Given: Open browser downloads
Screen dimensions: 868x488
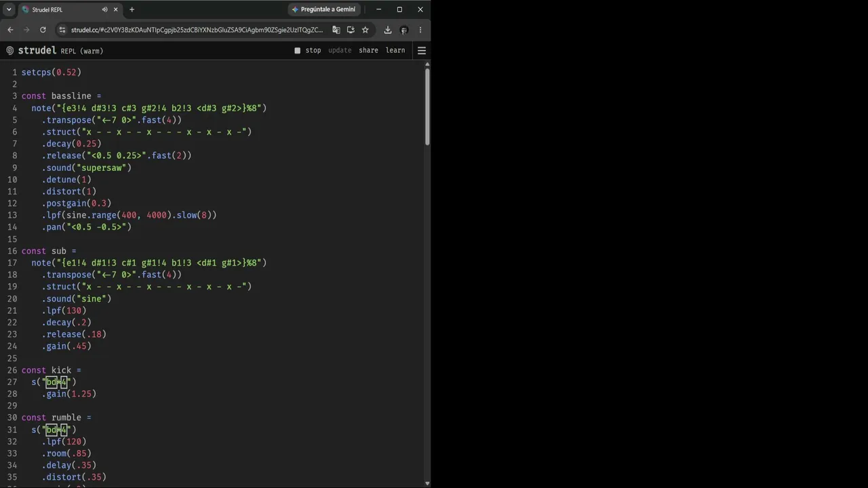Looking at the screenshot, I should coord(387,30).
